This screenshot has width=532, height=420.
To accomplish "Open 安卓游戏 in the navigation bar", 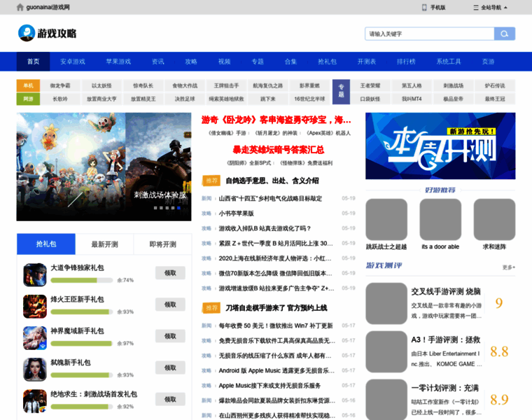I will tap(73, 62).
